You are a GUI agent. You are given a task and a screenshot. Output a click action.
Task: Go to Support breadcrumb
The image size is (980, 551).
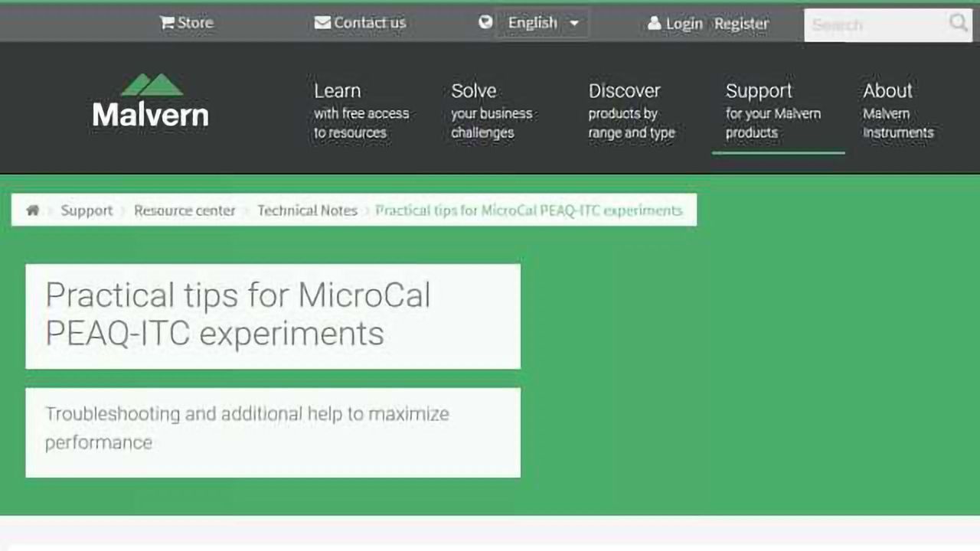87,210
